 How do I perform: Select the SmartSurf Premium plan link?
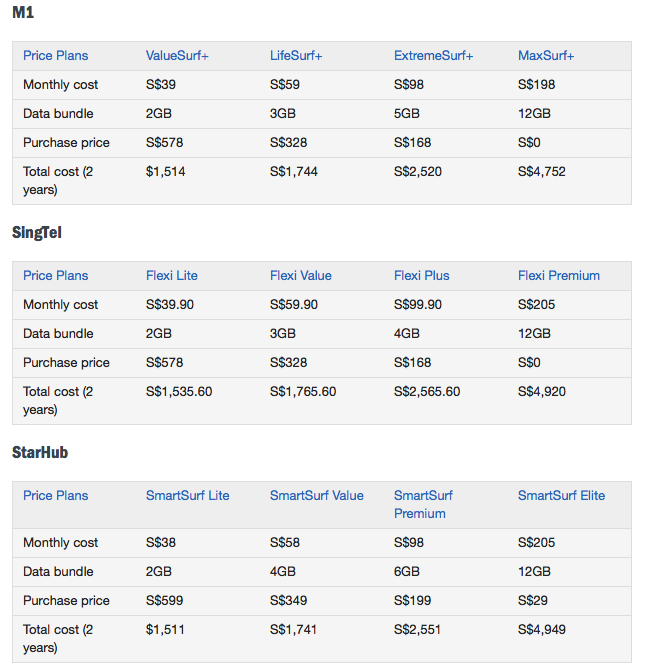coord(423,504)
